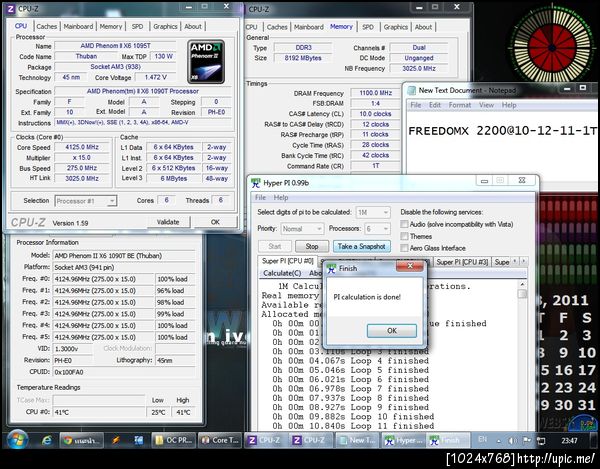Open Mainboard tab in left CPU-Z window
This screenshot has height=469, width=600.
click(x=78, y=26)
